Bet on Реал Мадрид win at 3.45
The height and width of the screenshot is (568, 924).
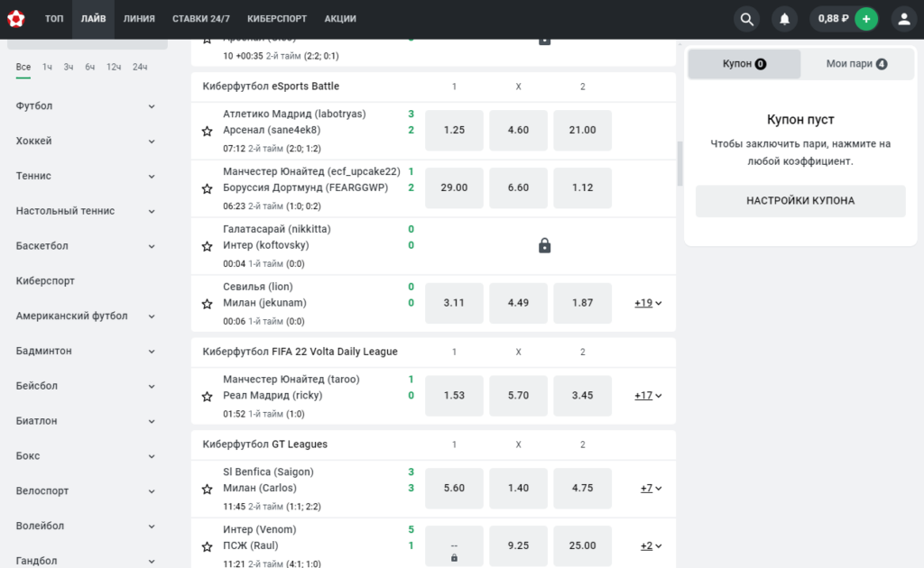582,396
